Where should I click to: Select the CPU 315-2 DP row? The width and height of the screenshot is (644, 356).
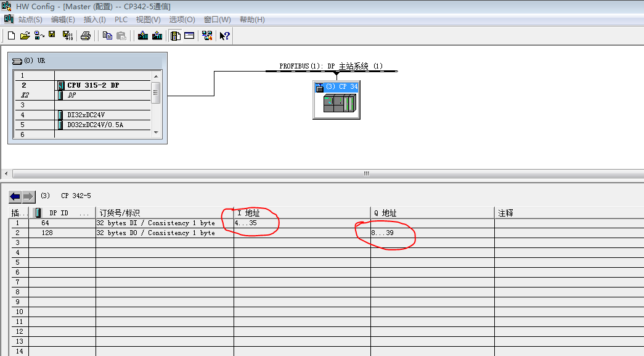83,85
